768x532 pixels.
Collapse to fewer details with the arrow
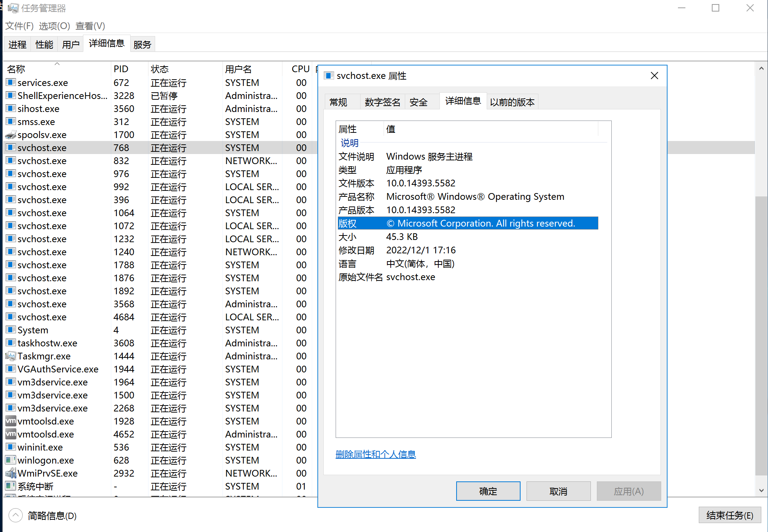[x=15, y=516]
